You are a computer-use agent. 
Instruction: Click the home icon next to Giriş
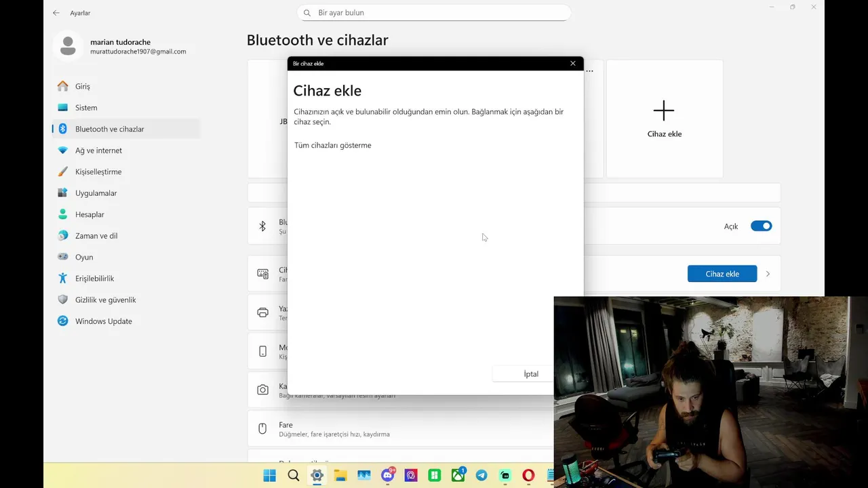(63, 86)
